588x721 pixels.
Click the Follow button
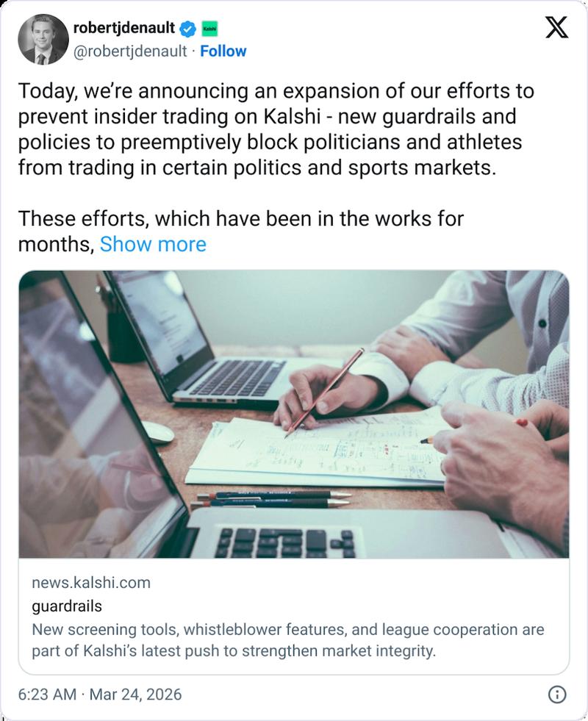(x=221, y=52)
